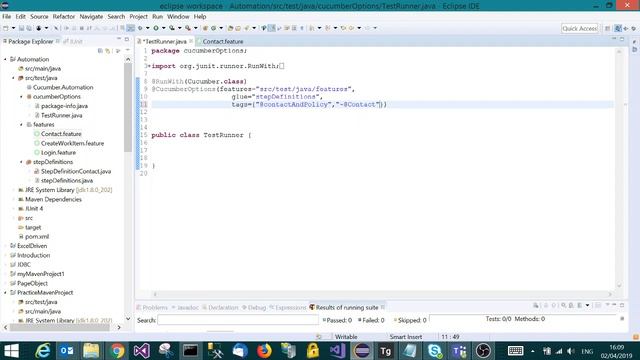
Task: Click the Save toolbar icon
Action: pyautogui.click(x=22, y=28)
